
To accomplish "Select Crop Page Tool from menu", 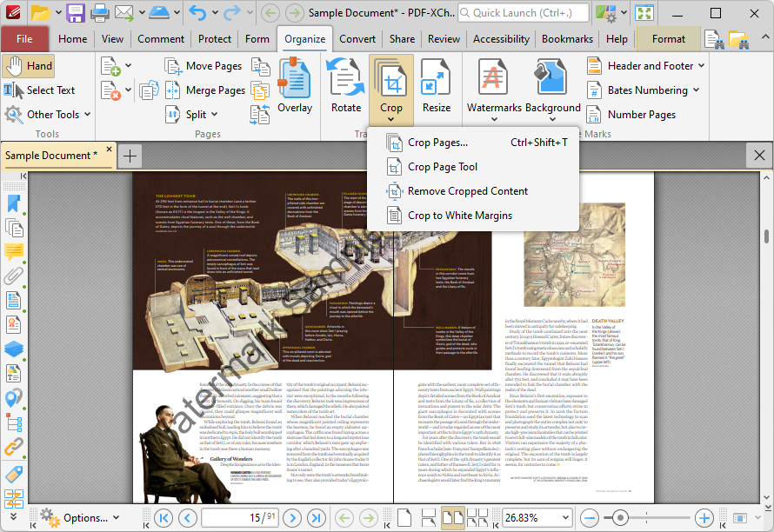I will [473, 167].
